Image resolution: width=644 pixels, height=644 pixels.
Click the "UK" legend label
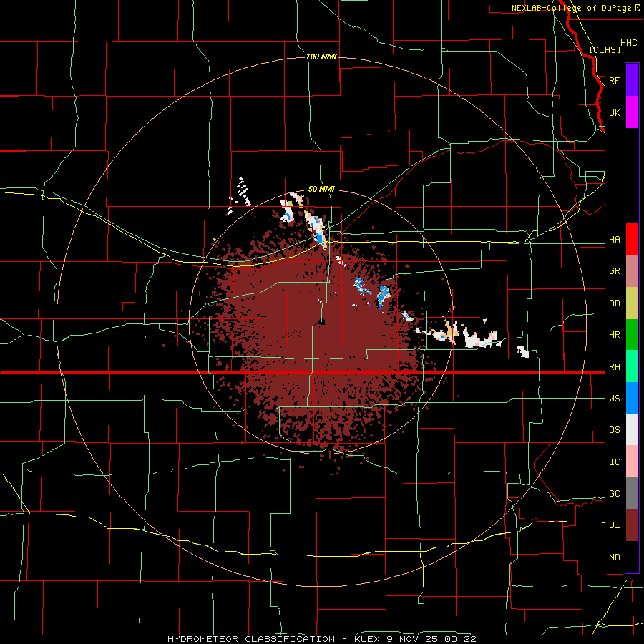[x=614, y=112]
